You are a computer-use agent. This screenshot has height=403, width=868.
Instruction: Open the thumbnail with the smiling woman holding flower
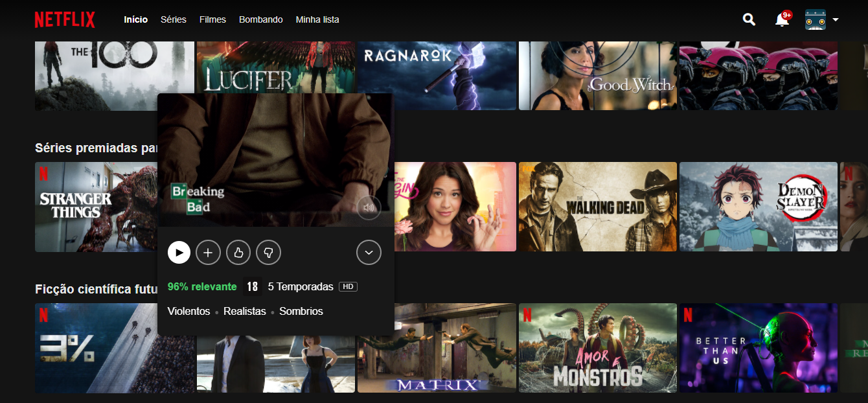[455, 207]
